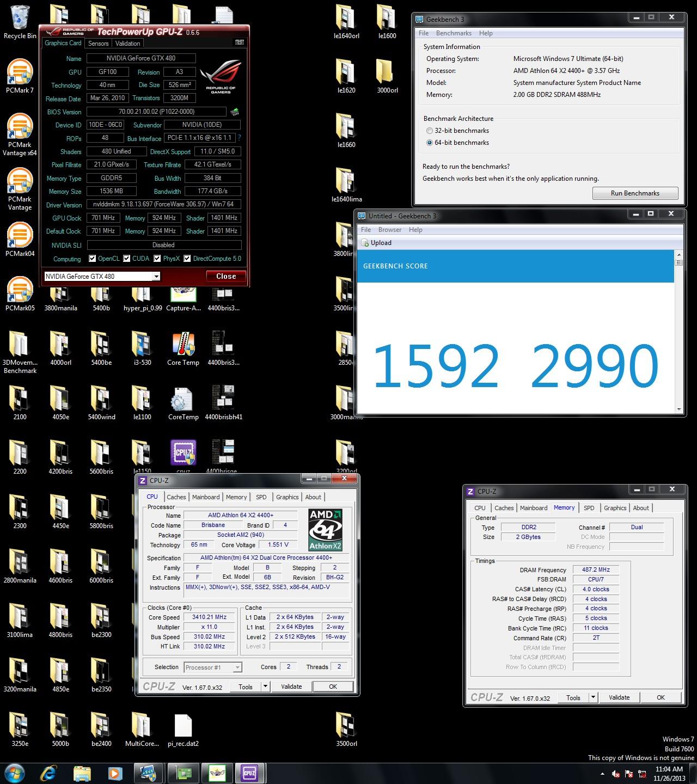Open the MultiCore... folder icon
This screenshot has height=784, width=697.
click(x=142, y=728)
